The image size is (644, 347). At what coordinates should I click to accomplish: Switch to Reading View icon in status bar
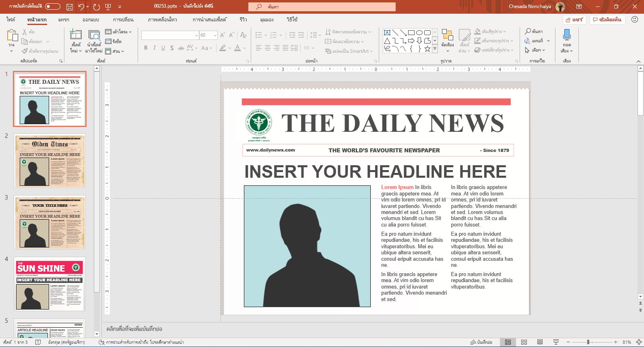pos(540,342)
